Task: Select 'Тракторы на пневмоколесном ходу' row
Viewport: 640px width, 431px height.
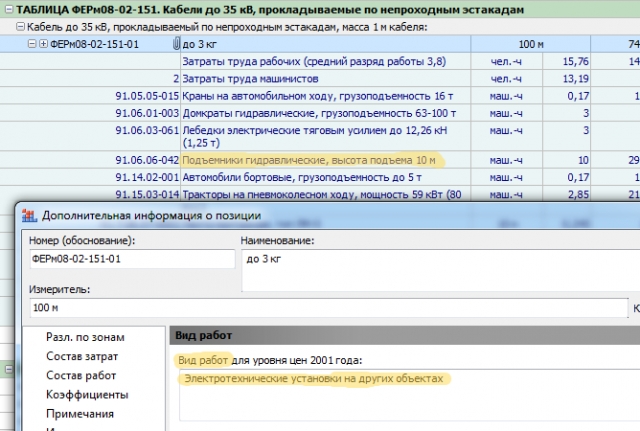Action: point(322,194)
